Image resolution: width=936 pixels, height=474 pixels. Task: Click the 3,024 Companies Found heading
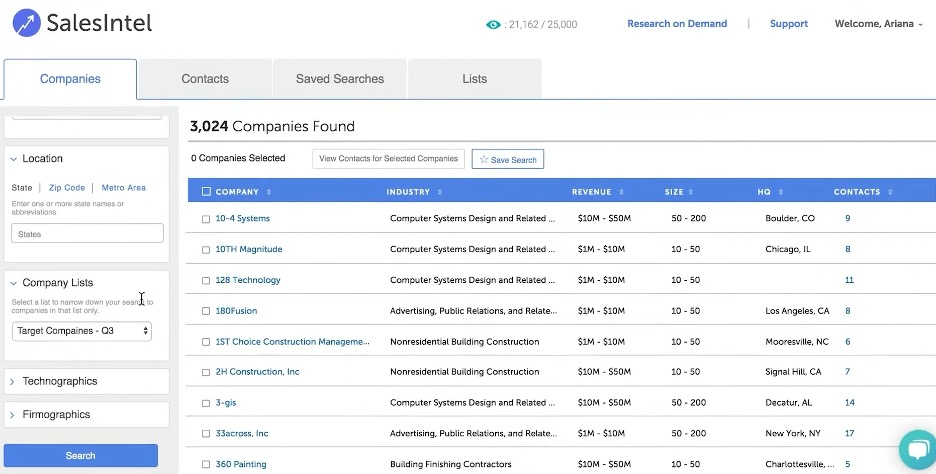272,127
